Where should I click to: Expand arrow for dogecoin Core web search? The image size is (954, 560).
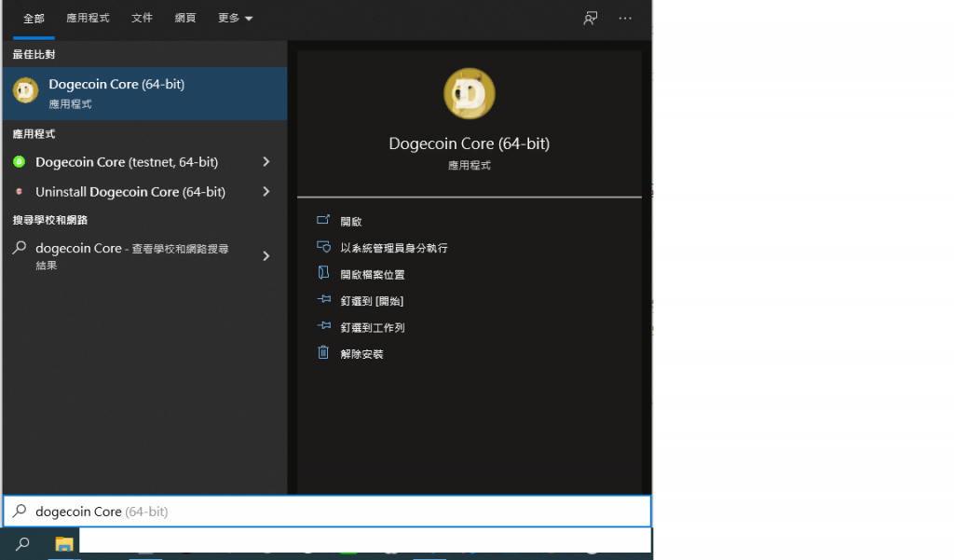coord(266,255)
